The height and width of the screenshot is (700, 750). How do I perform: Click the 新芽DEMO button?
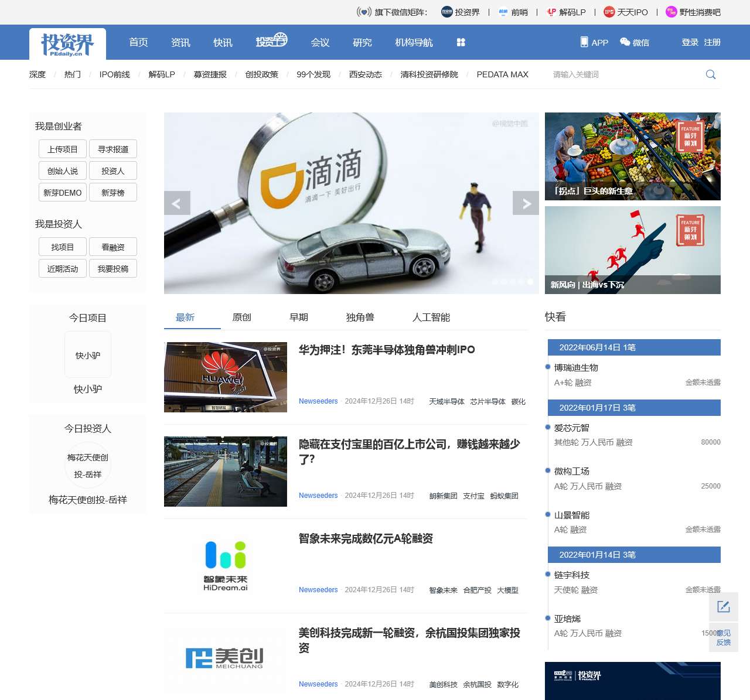click(x=63, y=192)
